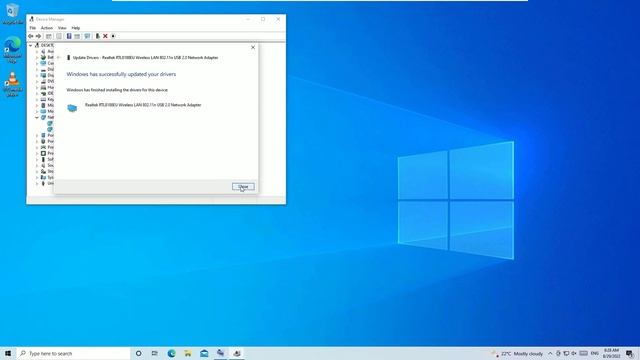Open the Action menu in Device Manager
Screen dimensions: 640x360
[x=47, y=28]
